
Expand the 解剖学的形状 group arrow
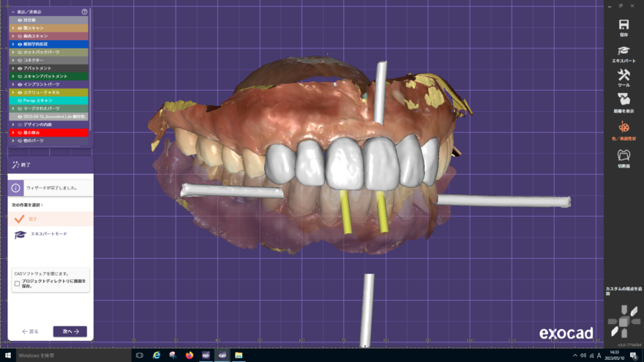coord(13,44)
